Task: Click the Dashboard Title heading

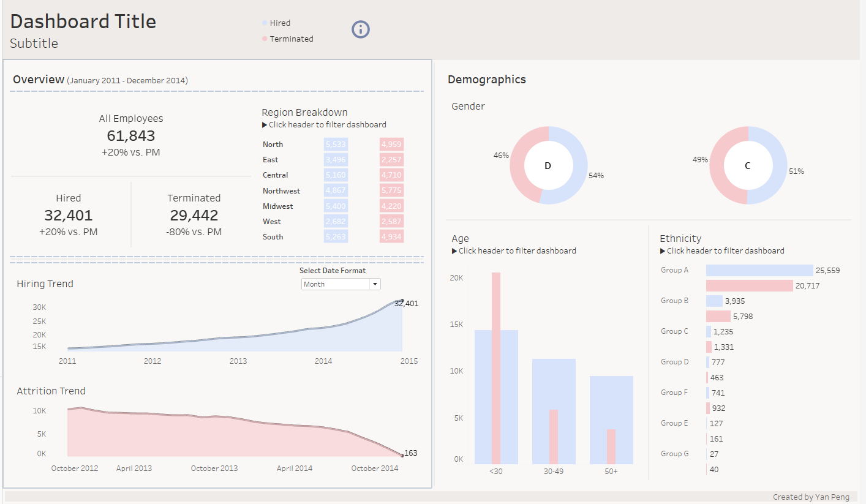Action: point(83,21)
